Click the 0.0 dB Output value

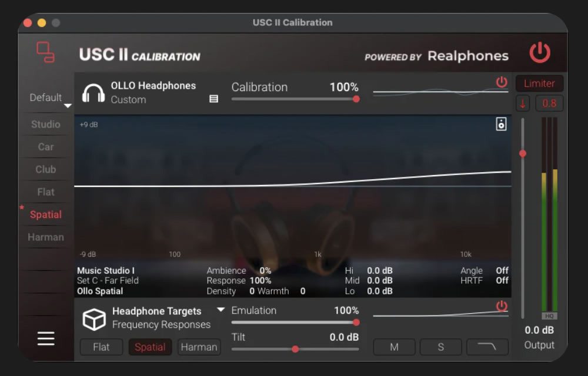click(539, 330)
